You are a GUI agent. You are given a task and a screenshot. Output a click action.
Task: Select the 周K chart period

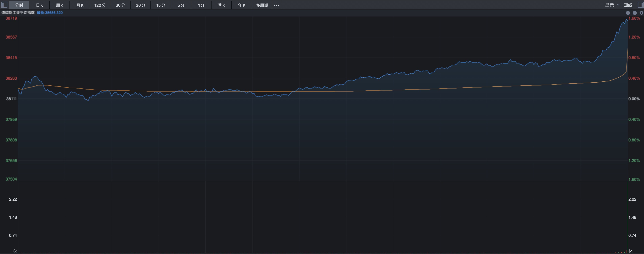(60, 5)
